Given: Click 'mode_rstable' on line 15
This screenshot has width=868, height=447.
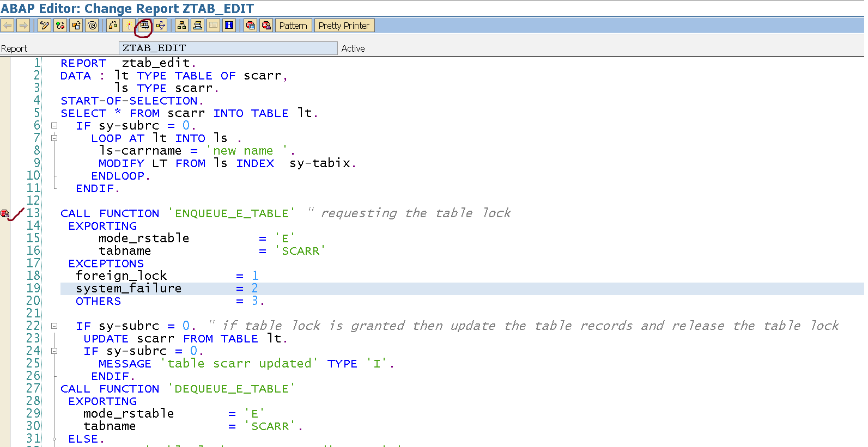Looking at the screenshot, I should (144, 238).
